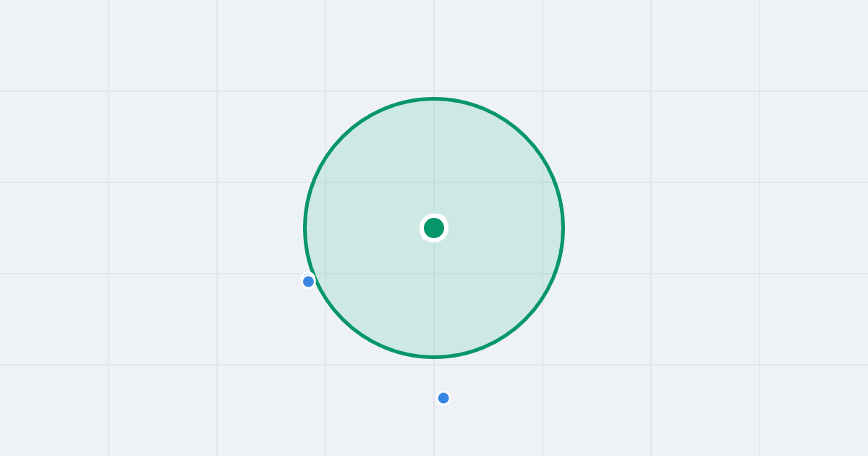Click inside the circle left of center handle

[369, 228]
